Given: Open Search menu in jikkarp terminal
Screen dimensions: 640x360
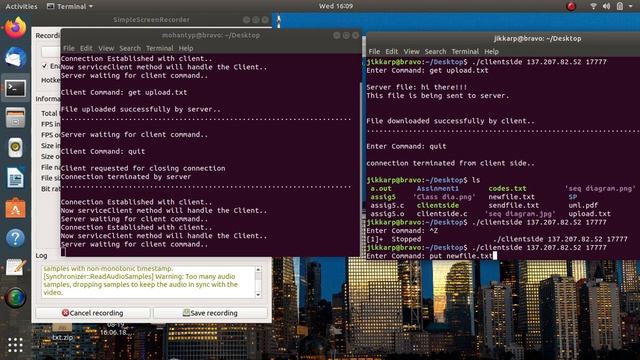Looking at the screenshot, I should pos(435,51).
